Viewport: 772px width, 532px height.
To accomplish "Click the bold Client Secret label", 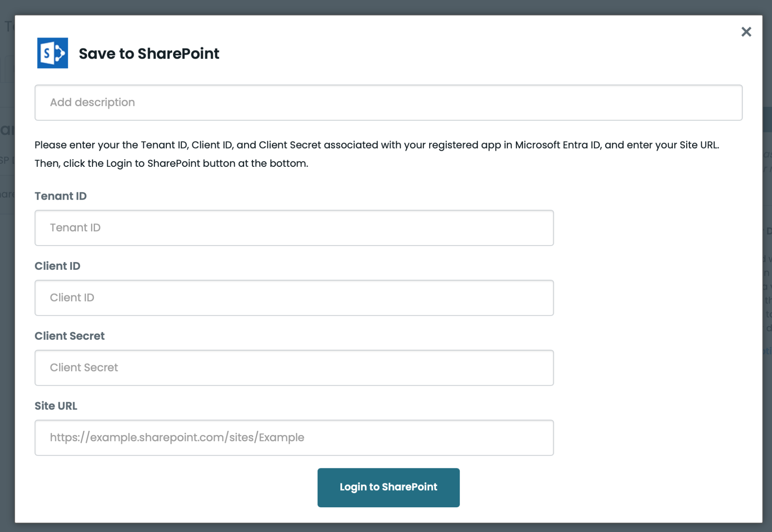I will [70, 336].
